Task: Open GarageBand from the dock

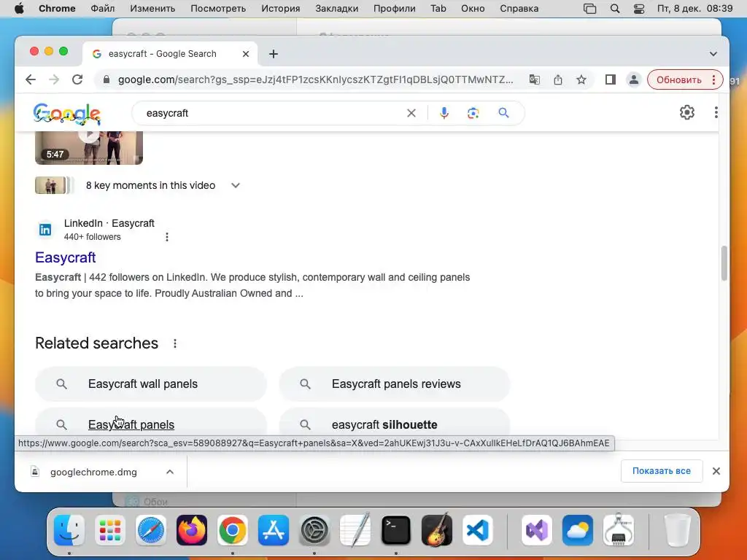Action: click(x=437, y=530)
